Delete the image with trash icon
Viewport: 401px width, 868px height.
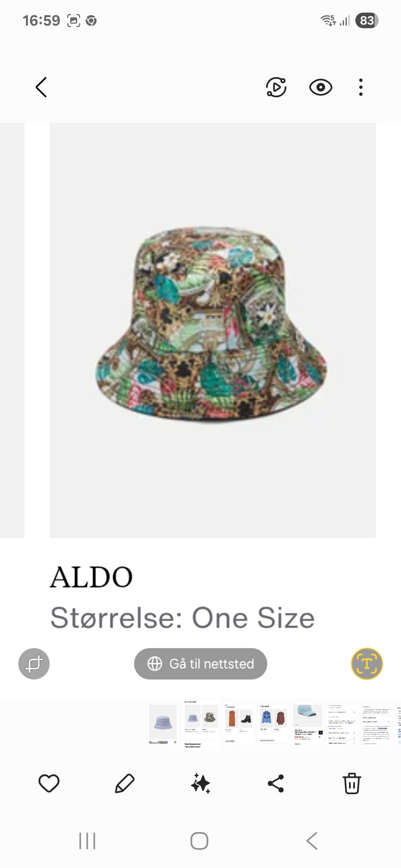(x=352, y=783)
